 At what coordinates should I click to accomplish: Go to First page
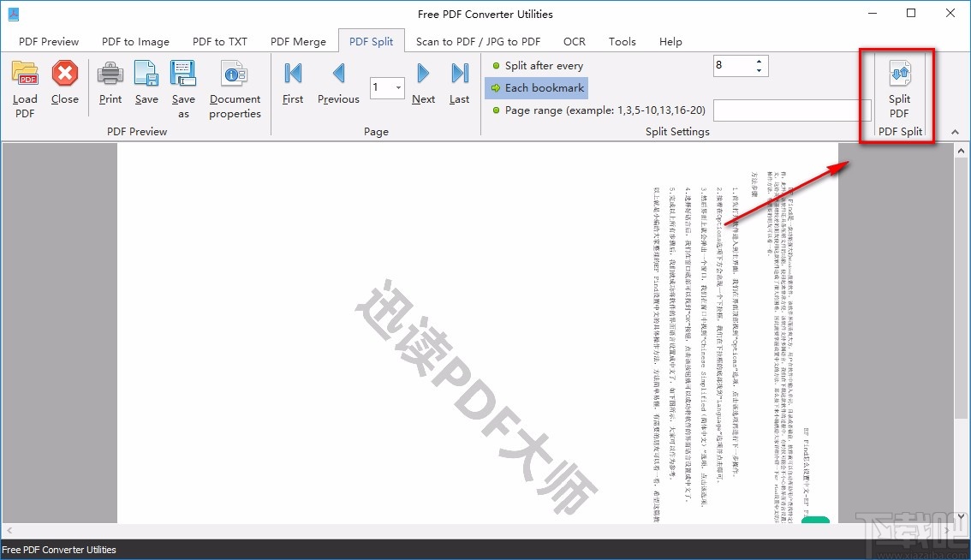coord(293,82)
